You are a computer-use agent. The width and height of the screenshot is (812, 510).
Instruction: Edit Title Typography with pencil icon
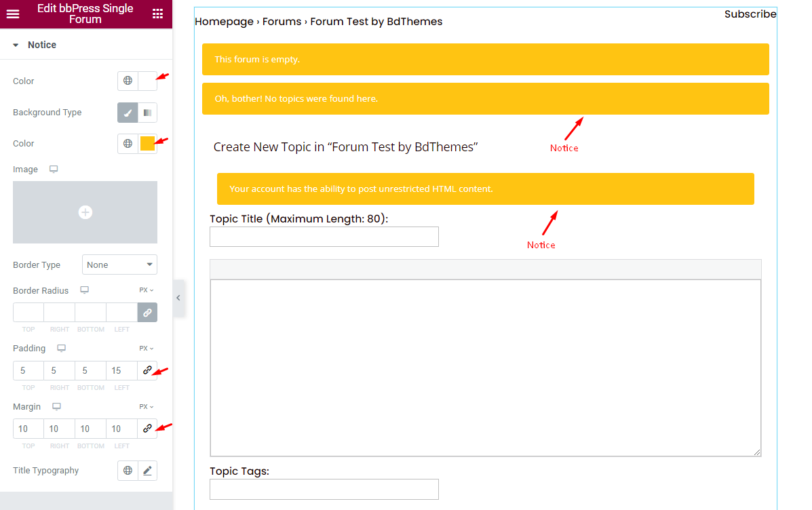[x=147, y=470]
